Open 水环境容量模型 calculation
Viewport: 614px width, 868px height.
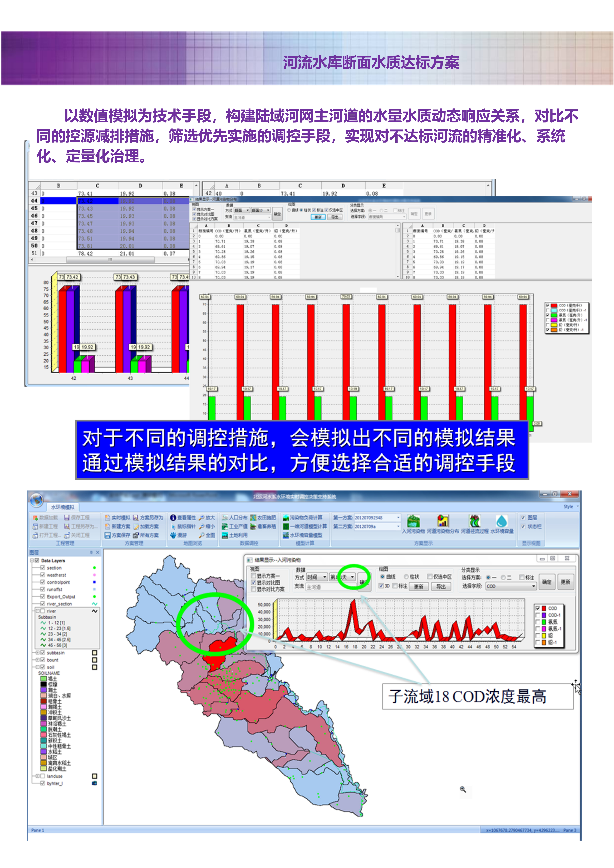(x=303, y=535)
